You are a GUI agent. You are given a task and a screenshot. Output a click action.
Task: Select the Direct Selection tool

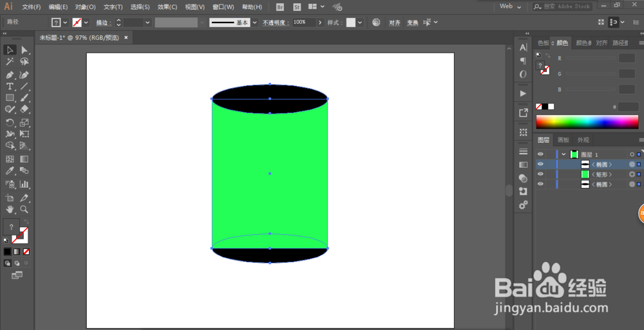coord(24,50)
